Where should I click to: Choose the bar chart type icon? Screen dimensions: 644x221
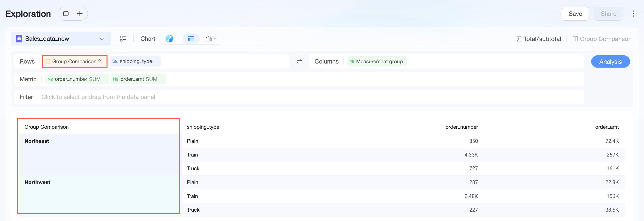[208, 39]
